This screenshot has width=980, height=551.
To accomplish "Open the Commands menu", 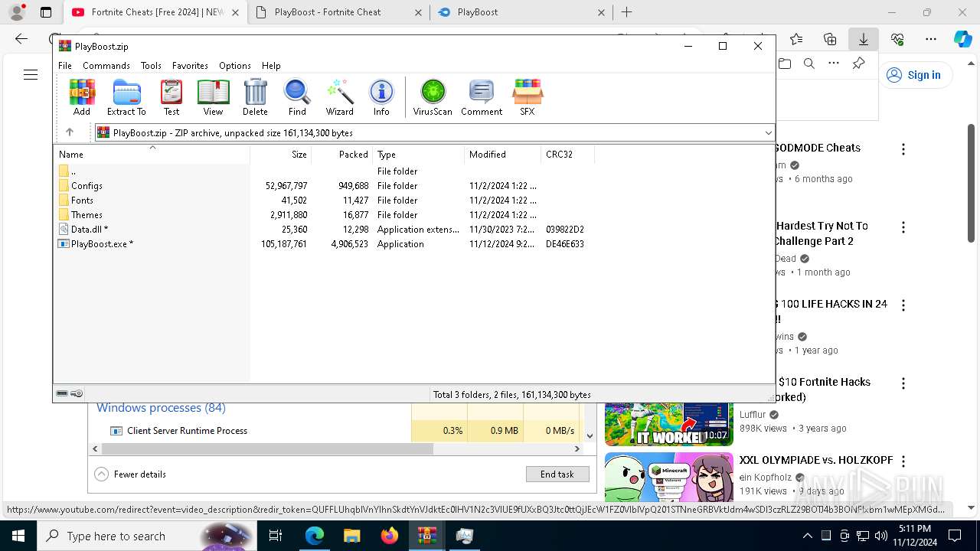I will (x=106, y=66).
